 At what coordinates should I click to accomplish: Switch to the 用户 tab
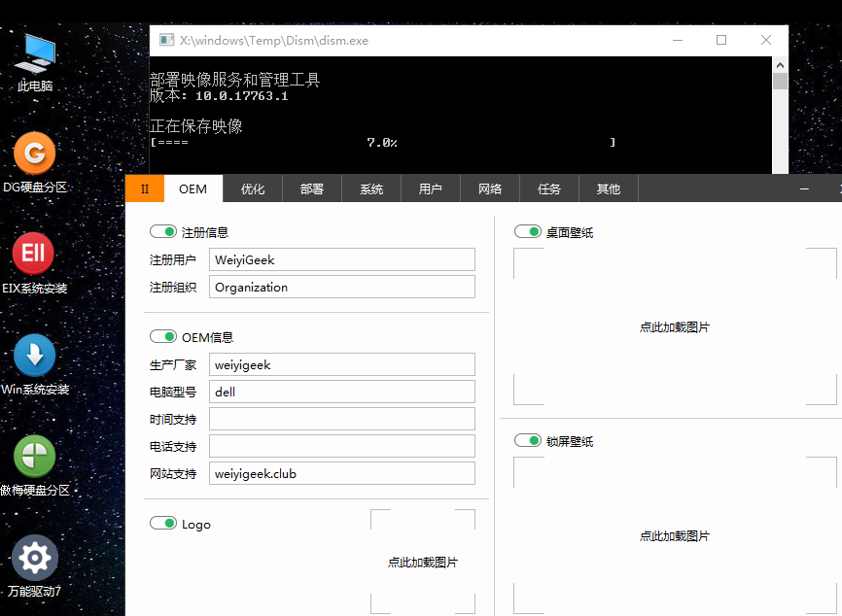pyautogui.click(x=431, y=188)
